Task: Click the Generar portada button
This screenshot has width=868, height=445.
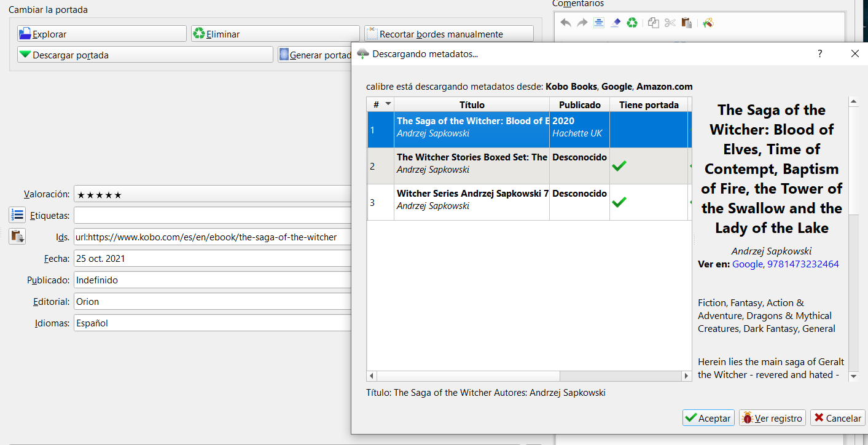Action: tap(315, 55)
